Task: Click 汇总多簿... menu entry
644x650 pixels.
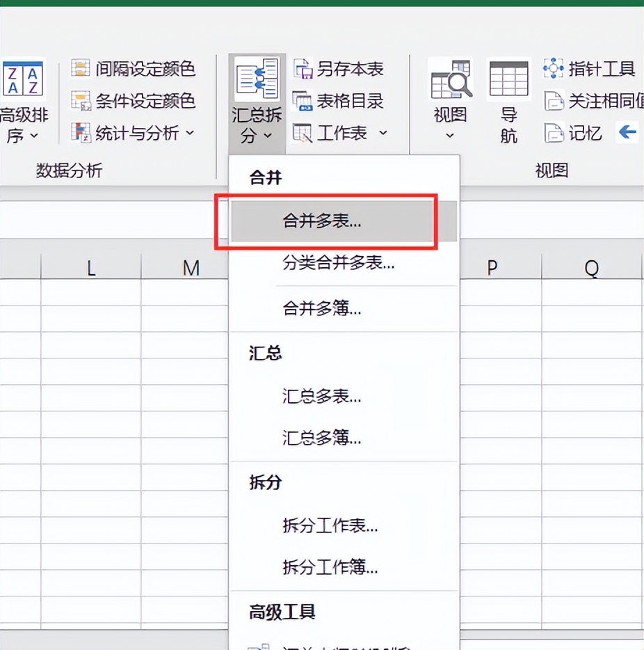Action: pos(322,438)
